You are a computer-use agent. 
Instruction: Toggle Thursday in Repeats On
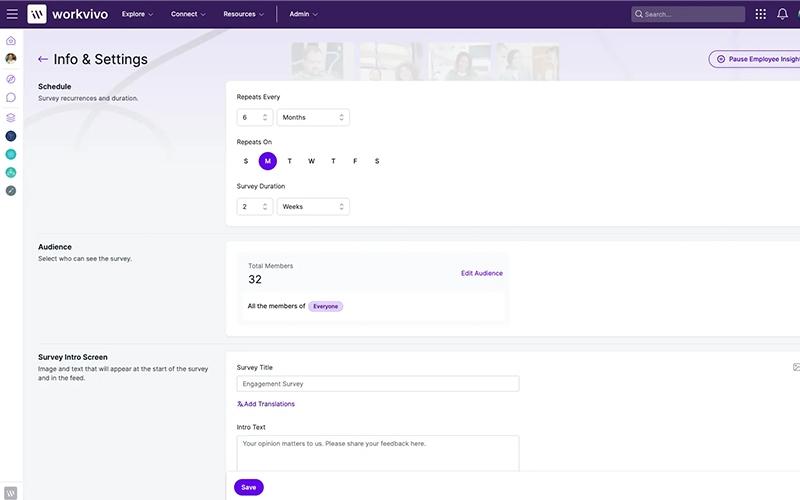pyautogui.click(x=333, y=161)
